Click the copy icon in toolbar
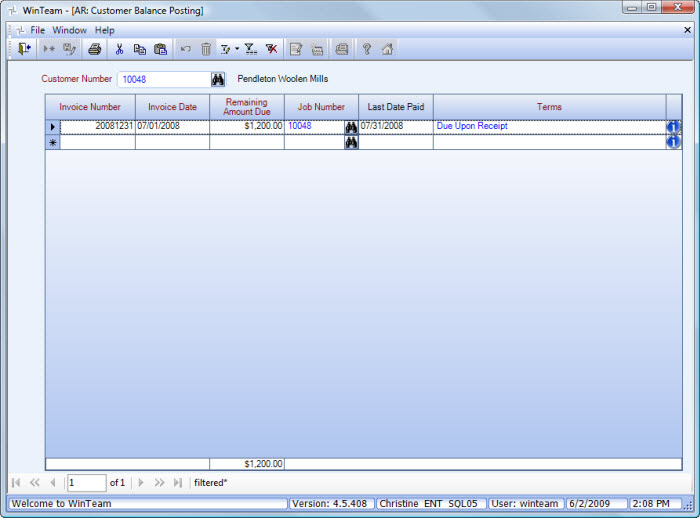This screenshot has height=518, width=700. [x=140, y=49]
